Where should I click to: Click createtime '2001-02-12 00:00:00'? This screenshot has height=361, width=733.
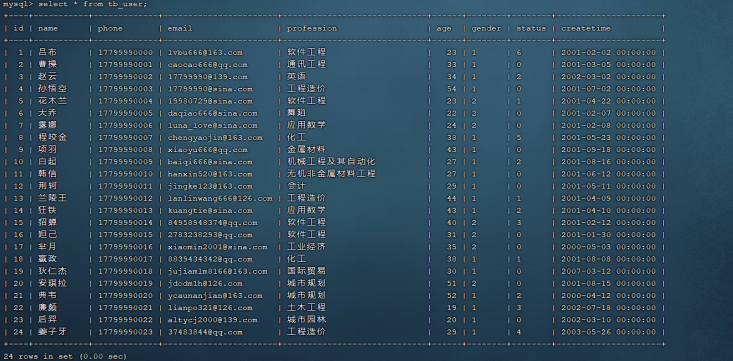[x=608, y=223]
